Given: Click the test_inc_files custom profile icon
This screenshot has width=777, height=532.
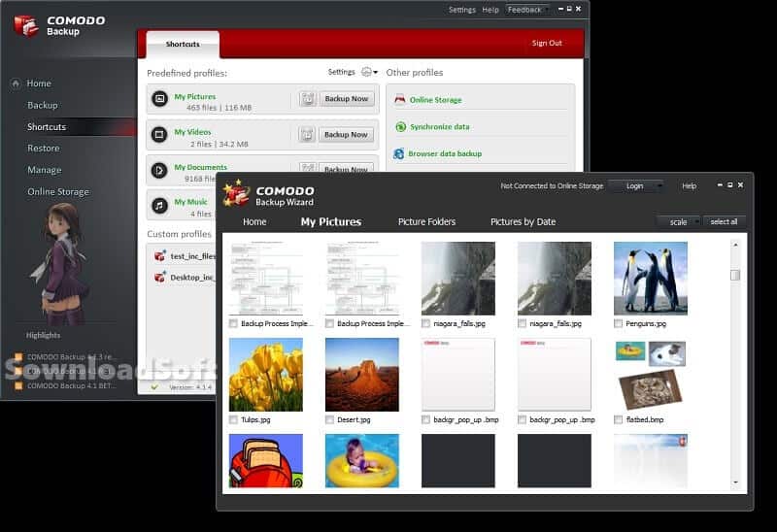Looking at the screenshot, I should [x=159, y=255].
